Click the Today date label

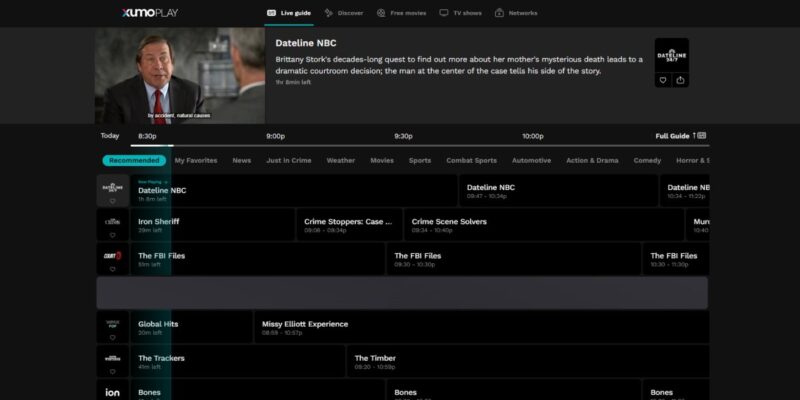coord(110,136)
